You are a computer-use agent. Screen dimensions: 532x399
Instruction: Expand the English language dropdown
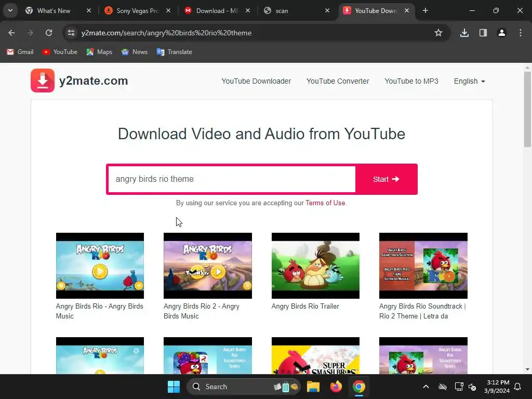(469, 81)
